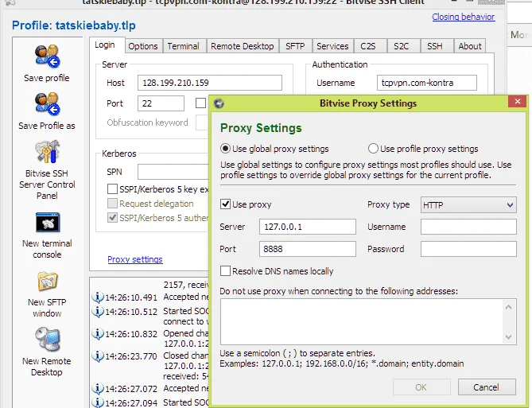532x408 pixels.
Task: Switch to the Login tab
Action: click(x=107, y=45)
